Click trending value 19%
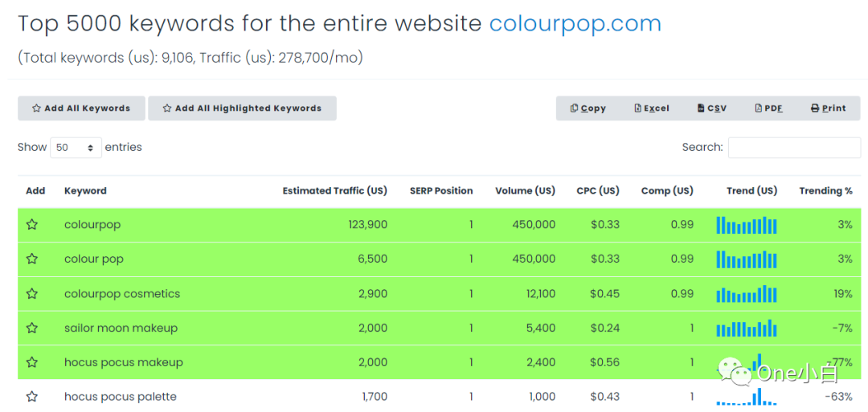This screenshot has width=868, height=412. pos(843,294)
